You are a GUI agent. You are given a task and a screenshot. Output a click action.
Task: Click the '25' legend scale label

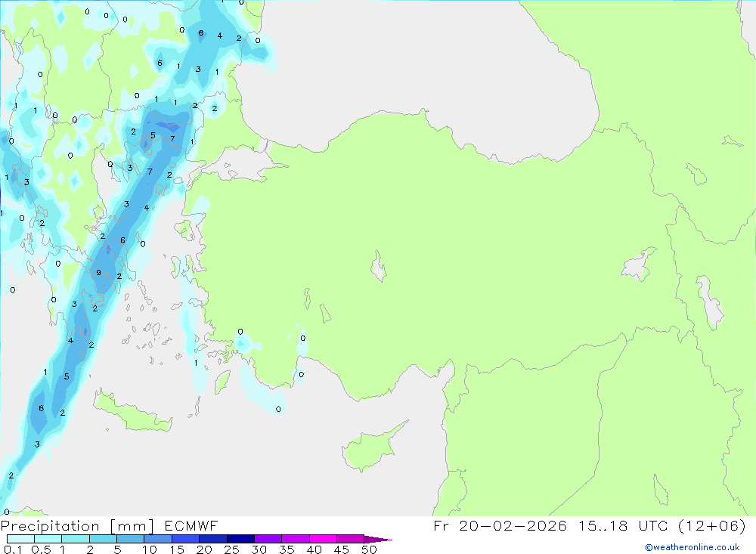click(232, 549)
